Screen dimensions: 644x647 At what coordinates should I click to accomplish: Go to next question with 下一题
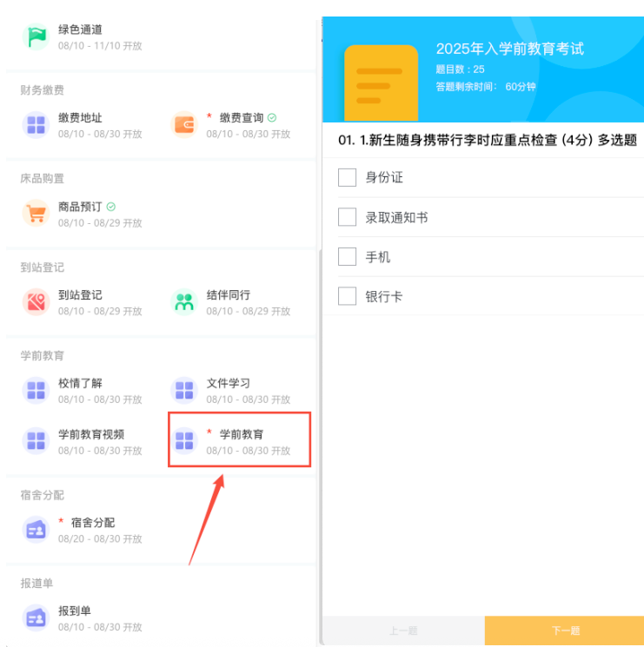pos(564,630)
